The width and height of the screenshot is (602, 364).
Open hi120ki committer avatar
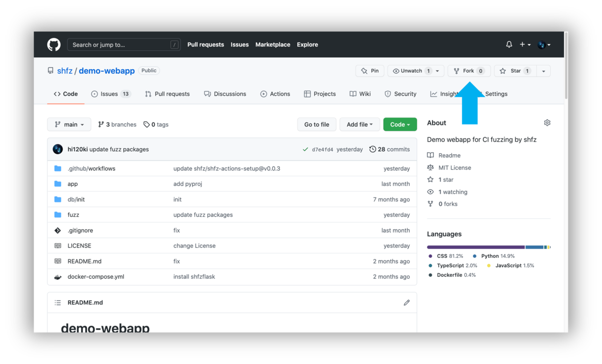[57, 149]
